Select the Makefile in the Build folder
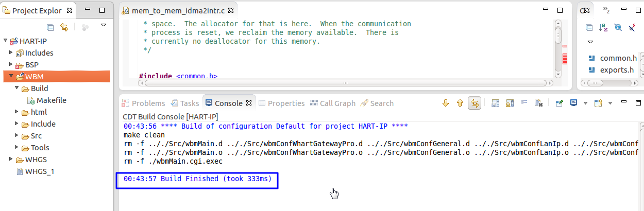This screenshot has height=211, width=644. (x=51, y=100)
